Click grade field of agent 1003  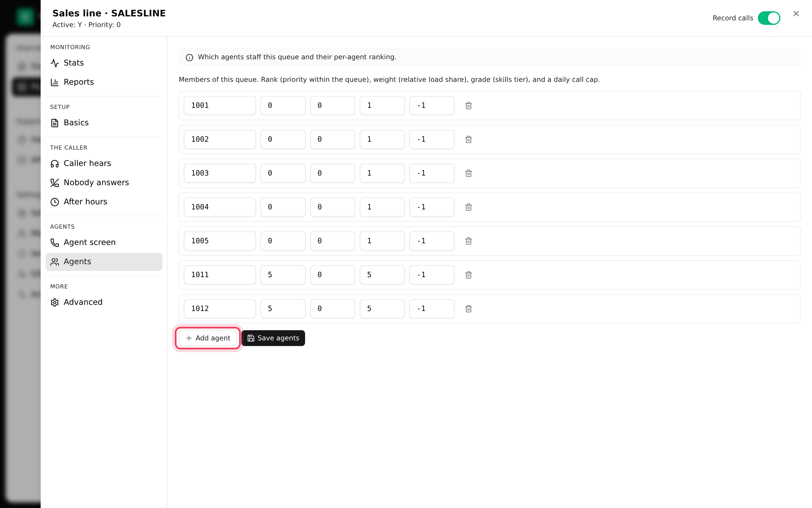click(x=382, y=173)
